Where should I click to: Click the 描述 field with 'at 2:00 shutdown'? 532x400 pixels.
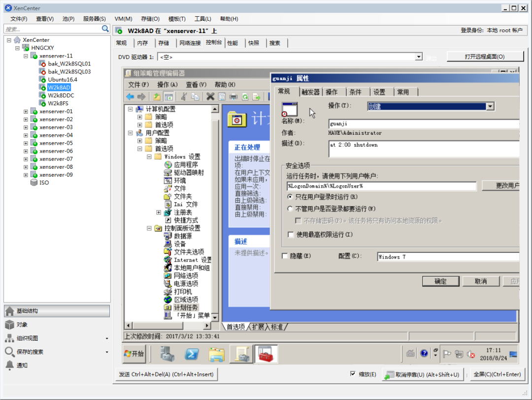(x=424, y=149)
